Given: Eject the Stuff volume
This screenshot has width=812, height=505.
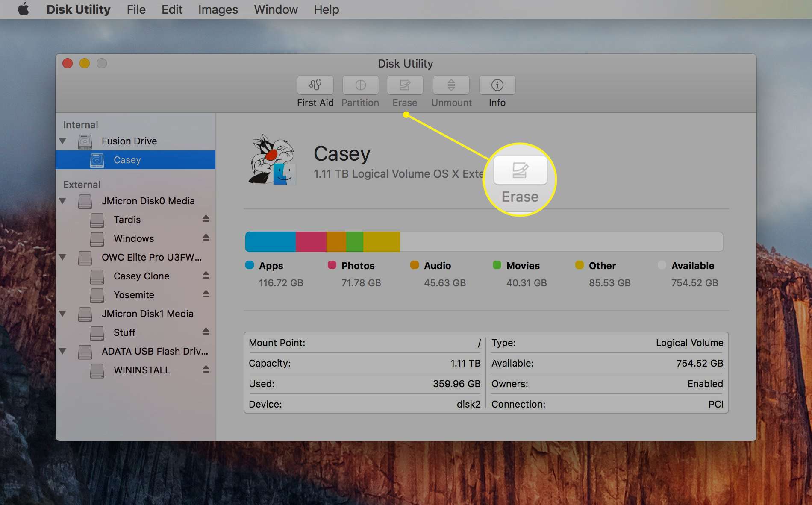Looking at the screenshot, I should click(x=206, y=332).
